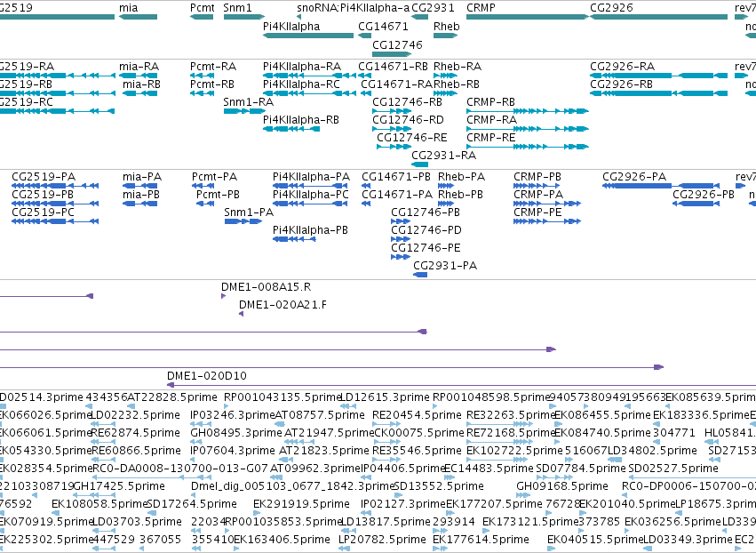Select the Pi4KIIalpha gene label
756x553 pixels.
tap(291, 27)
